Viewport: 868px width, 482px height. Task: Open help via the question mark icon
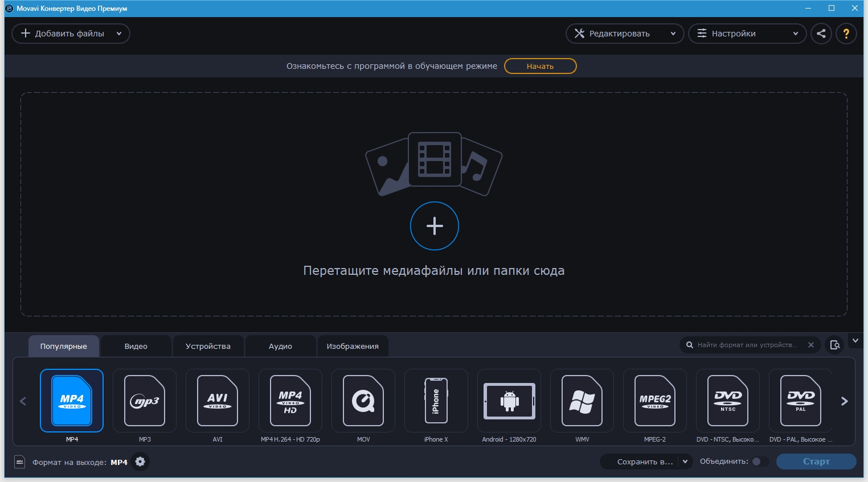click(846, 34)
